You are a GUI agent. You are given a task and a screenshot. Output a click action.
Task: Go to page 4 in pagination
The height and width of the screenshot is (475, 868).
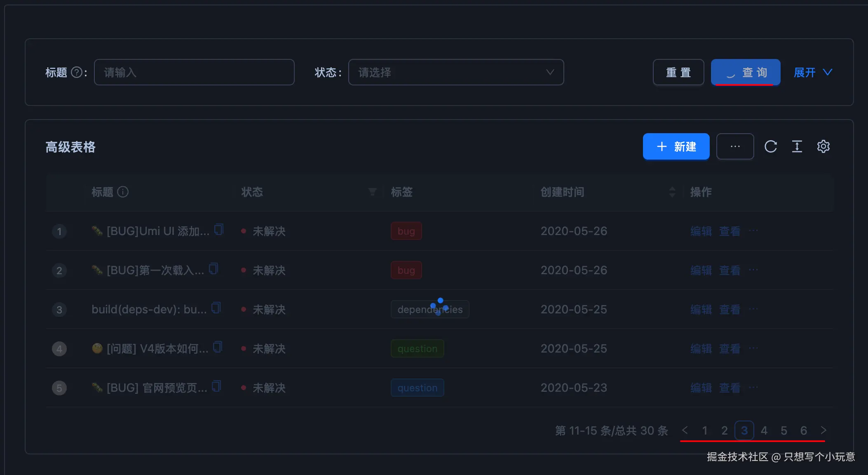click(764, 430)
